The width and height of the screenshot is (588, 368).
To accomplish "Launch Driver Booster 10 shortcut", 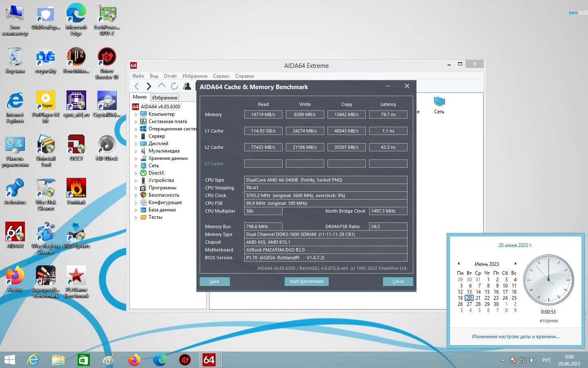I will [107, 64].
